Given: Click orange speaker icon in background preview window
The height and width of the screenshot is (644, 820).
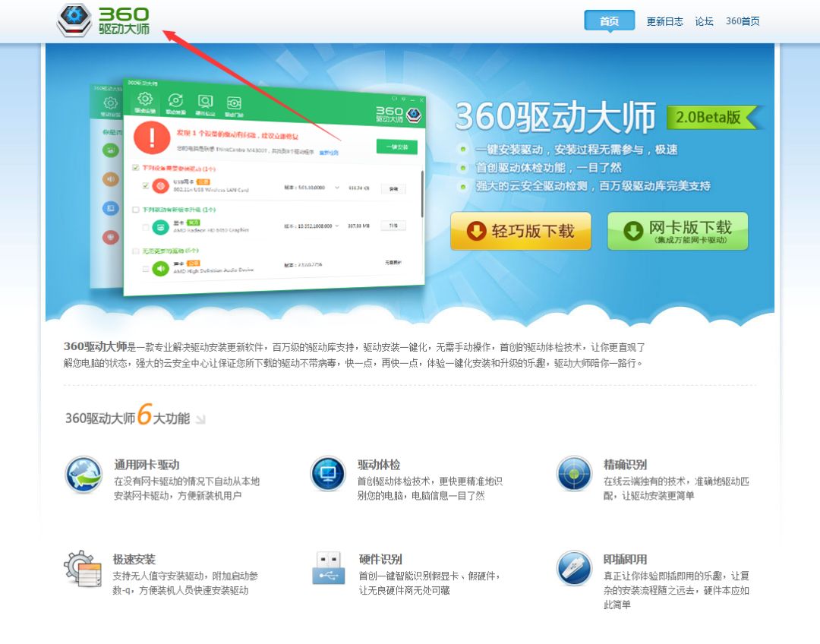Looking at the screenshot, I should (110, 179).
